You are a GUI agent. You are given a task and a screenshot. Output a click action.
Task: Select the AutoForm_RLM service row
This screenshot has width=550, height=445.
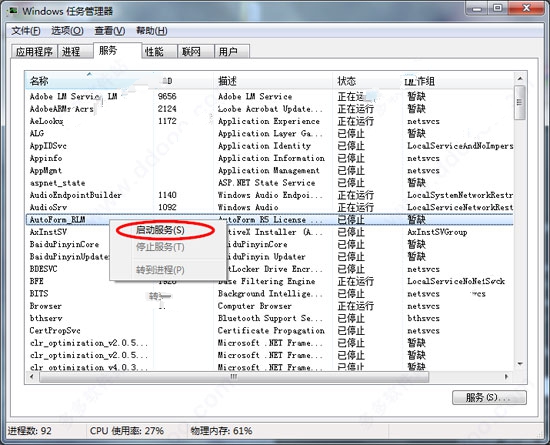coord(269,220)
